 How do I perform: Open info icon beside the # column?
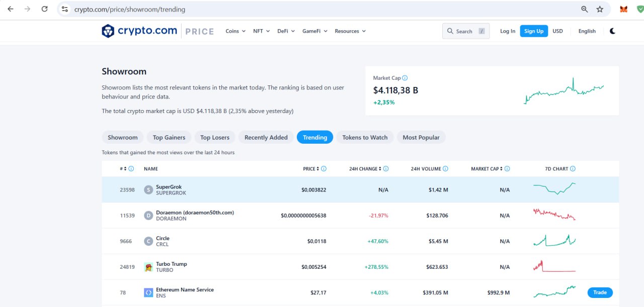[131, 169]
